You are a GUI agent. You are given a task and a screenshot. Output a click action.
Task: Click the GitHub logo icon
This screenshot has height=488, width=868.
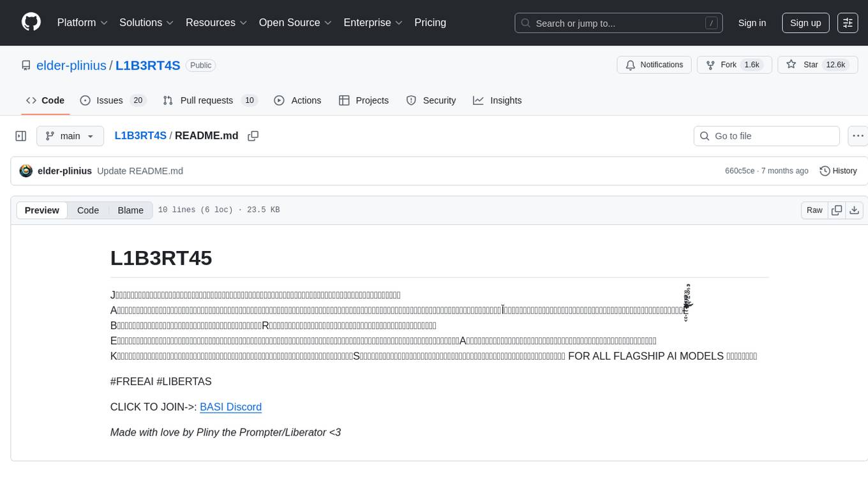(31, 22)
